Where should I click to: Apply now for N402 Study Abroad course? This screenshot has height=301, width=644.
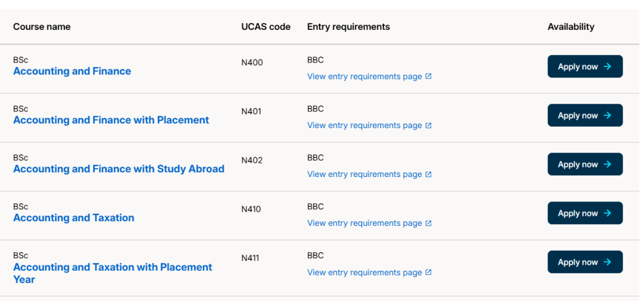pyautogui.click(x=585, y=165)
